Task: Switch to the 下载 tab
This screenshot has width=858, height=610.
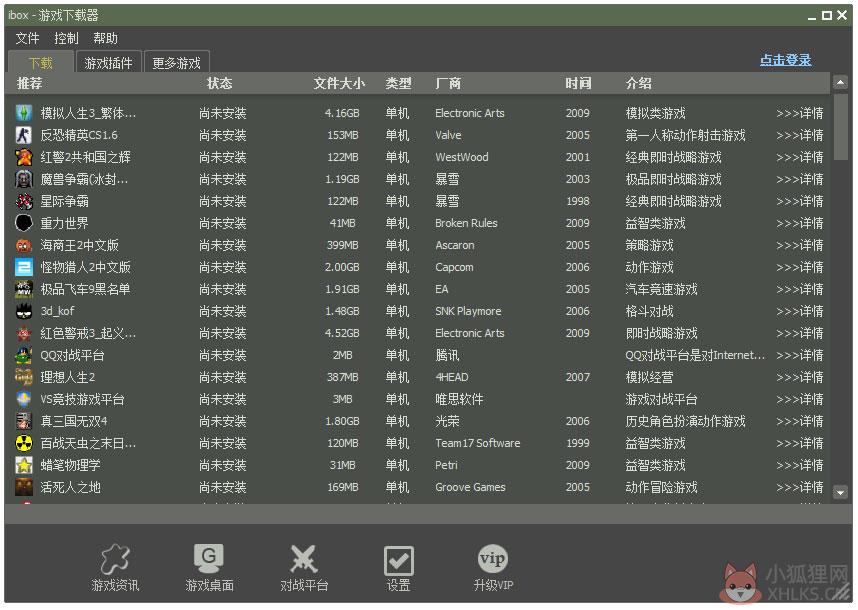Action: point(40,62)
